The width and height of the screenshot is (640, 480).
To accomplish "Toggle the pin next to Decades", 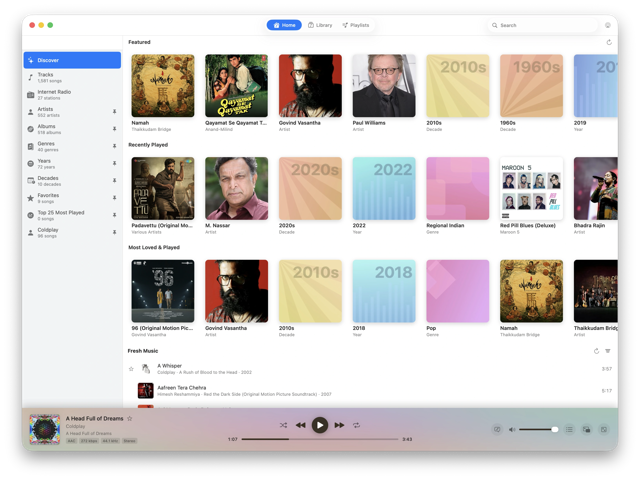I will (115, 180).
